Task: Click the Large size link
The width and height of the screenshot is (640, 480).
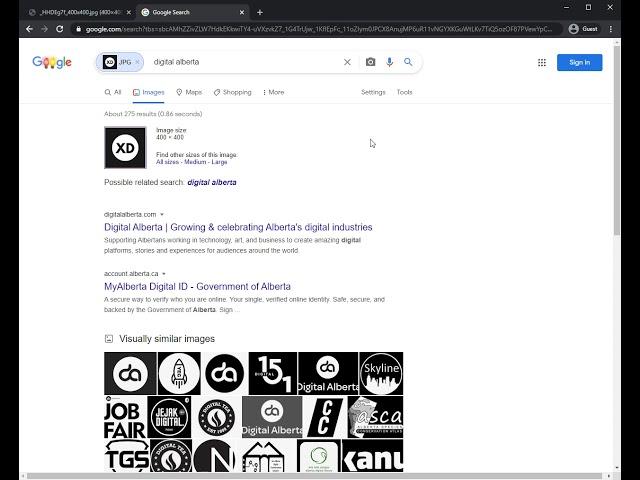Action: coord(219,162)
